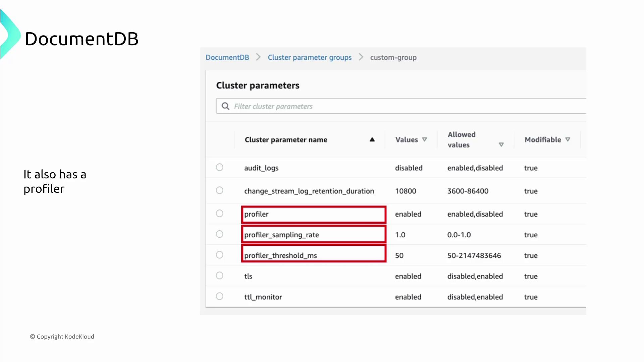Click the Values column sort triangle
644x362 pixels.
(424, 139)
